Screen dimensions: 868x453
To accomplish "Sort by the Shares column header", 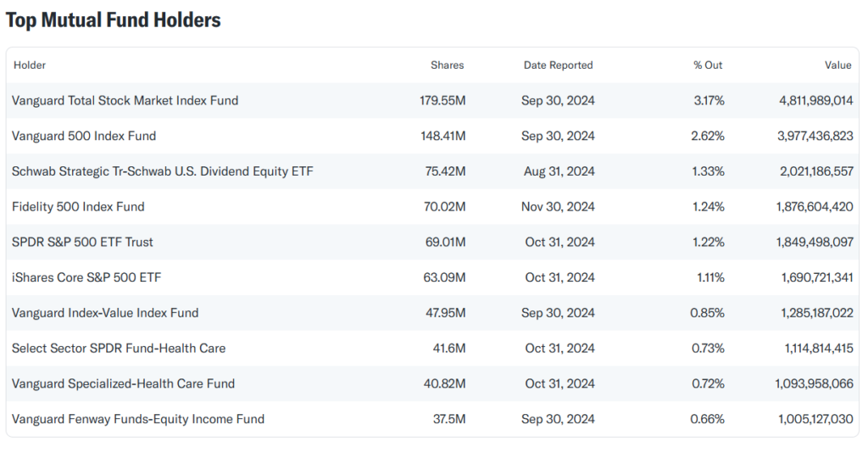I will coord(447,65).
